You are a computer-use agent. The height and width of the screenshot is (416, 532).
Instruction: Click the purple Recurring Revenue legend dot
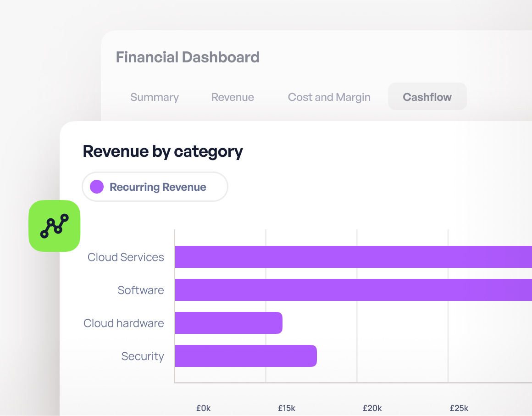97,187
